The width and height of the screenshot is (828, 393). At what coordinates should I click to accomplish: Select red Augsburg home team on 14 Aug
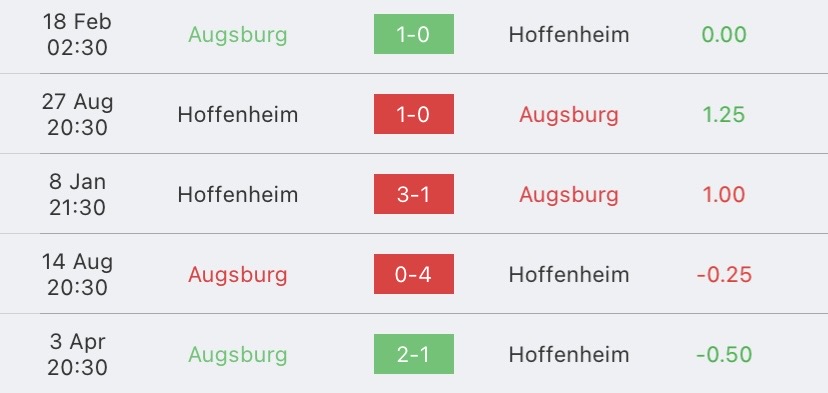(x=238, y=275)
